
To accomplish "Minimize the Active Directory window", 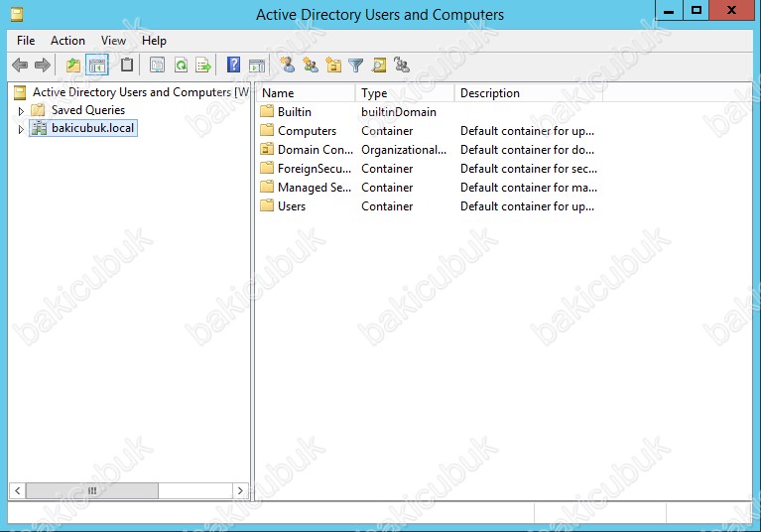I will (x=669, y=10).
